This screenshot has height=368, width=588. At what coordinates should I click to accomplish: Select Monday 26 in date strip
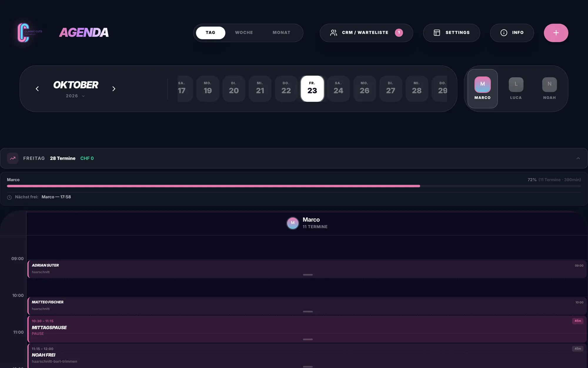click(365, 89)
